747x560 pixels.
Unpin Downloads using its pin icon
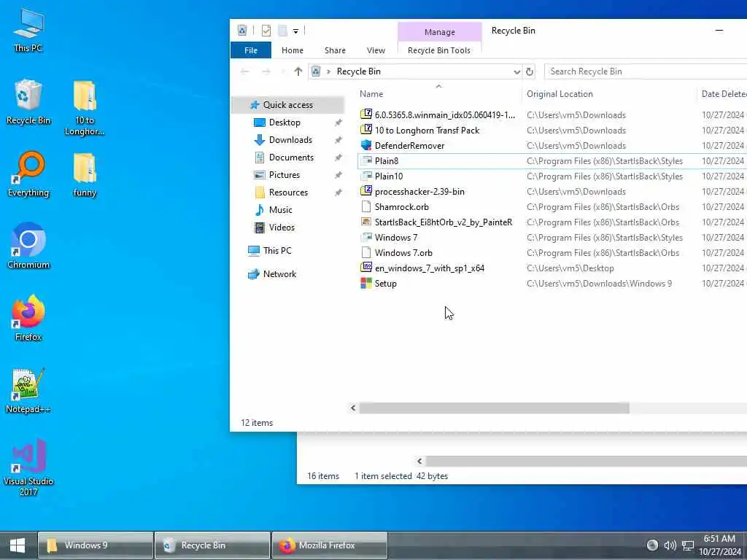(x=338, y=140)
